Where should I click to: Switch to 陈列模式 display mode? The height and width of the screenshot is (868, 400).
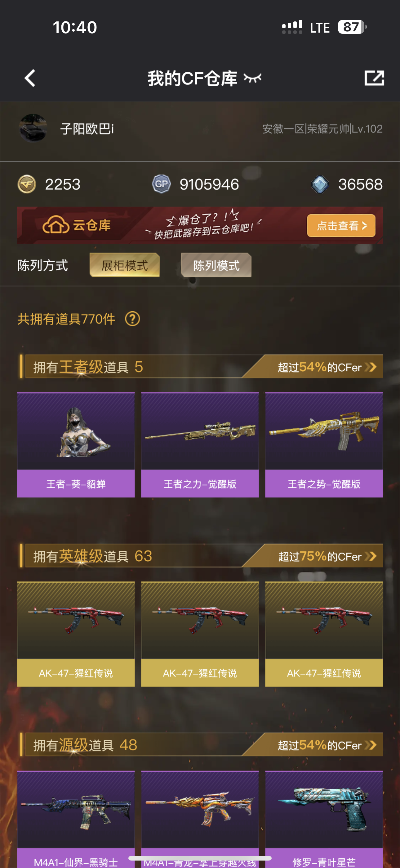pyautogui.click(x=216, y=265)
